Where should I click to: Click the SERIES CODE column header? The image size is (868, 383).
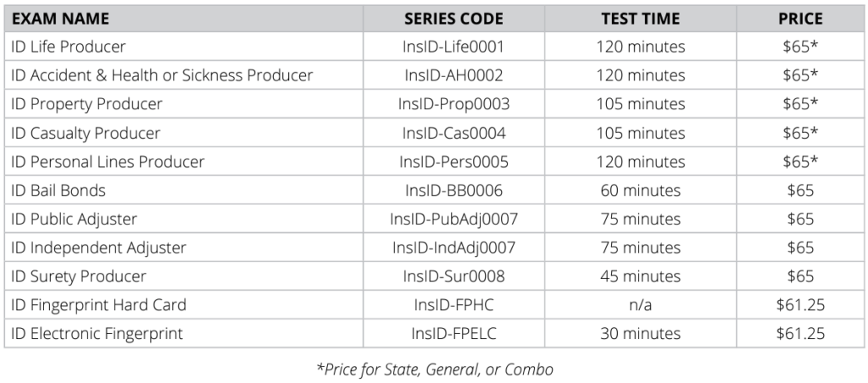point(453,19)
